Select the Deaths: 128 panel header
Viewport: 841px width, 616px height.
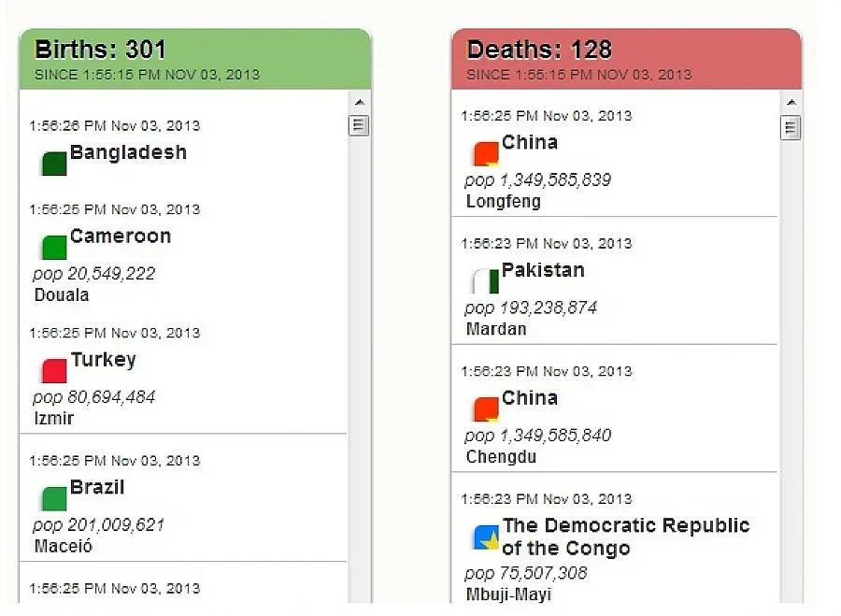(626, 58)
